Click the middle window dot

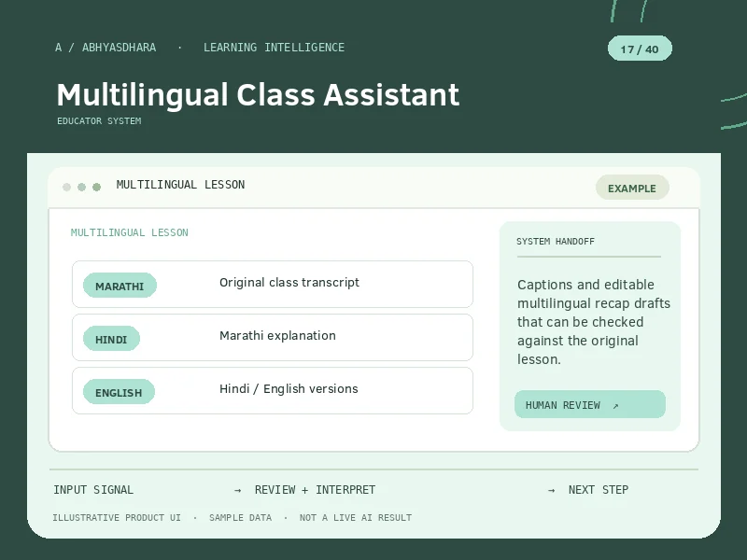81,187
